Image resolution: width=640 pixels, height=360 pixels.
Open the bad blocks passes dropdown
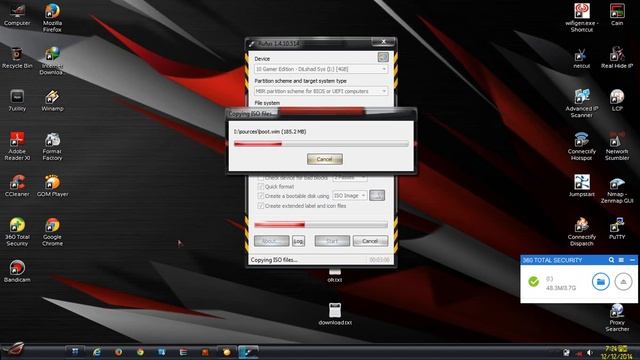tap(350, 178)
